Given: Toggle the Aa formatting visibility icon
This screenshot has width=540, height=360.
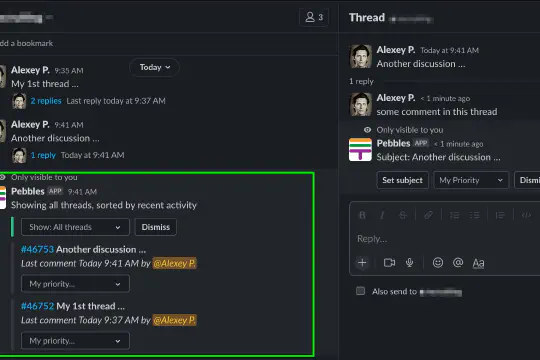Looking at the screenshot, I should coord(478,263).
